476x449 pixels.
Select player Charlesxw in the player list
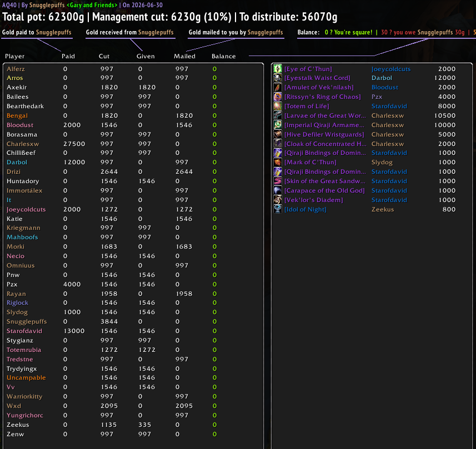tap(23, 144)
